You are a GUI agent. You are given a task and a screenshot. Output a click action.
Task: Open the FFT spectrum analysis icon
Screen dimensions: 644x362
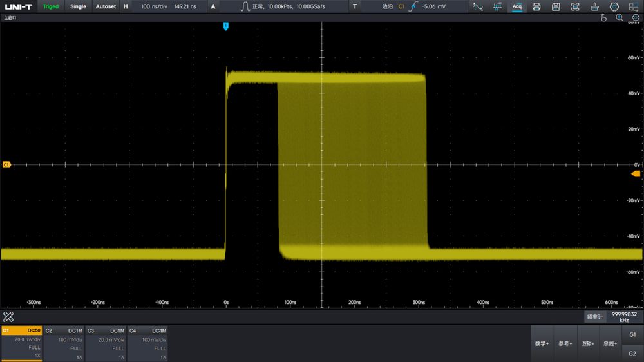click(x=497, y=6)
